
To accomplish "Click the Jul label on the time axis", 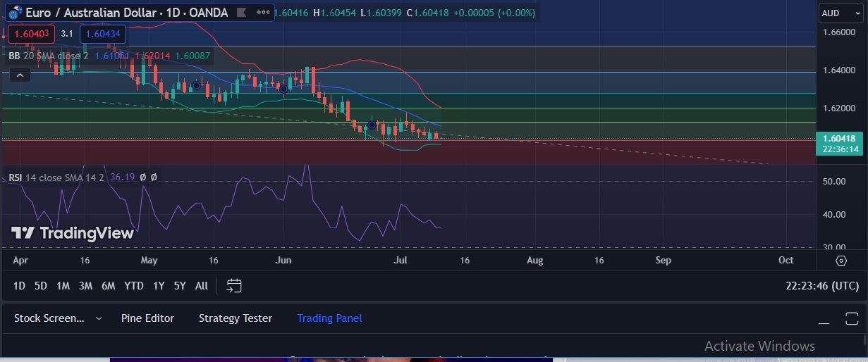I will pyautogui.click(x=401, y=260).
